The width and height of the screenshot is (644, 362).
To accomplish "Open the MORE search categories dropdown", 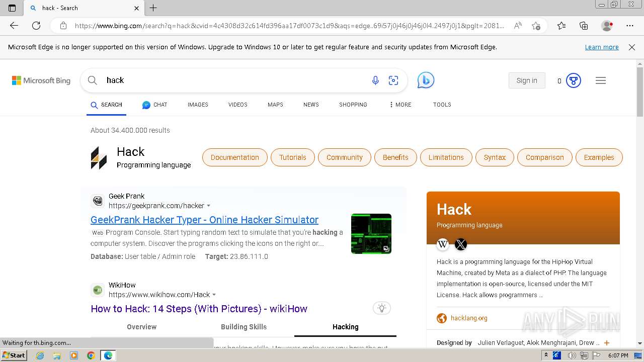I will point(400,105).
